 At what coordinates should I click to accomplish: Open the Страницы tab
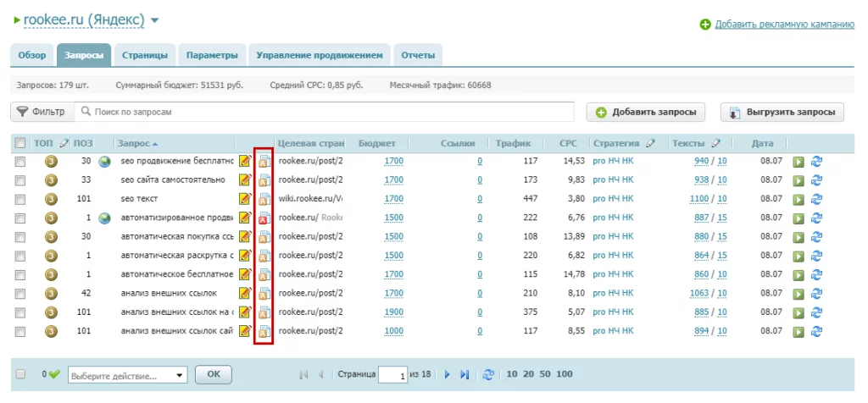pos(145,55)
